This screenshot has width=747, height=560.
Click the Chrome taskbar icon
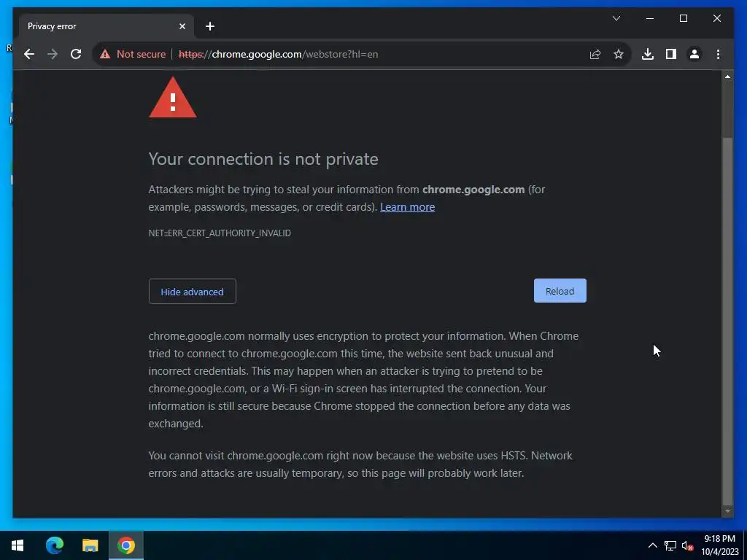126,545
